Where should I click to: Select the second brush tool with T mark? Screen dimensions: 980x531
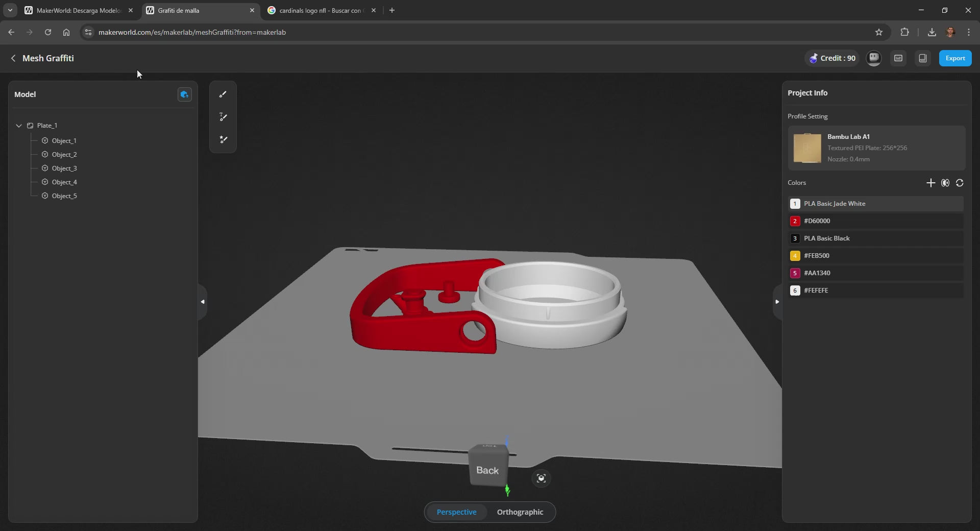click(223, 117)
